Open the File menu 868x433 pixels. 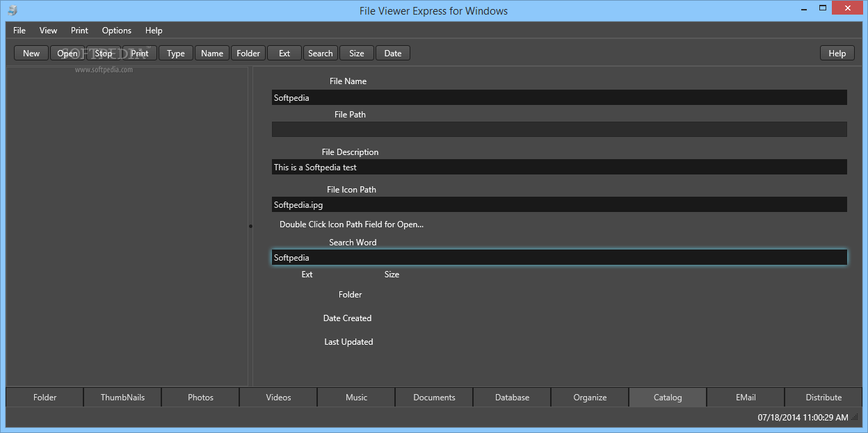tap(19, 31)
